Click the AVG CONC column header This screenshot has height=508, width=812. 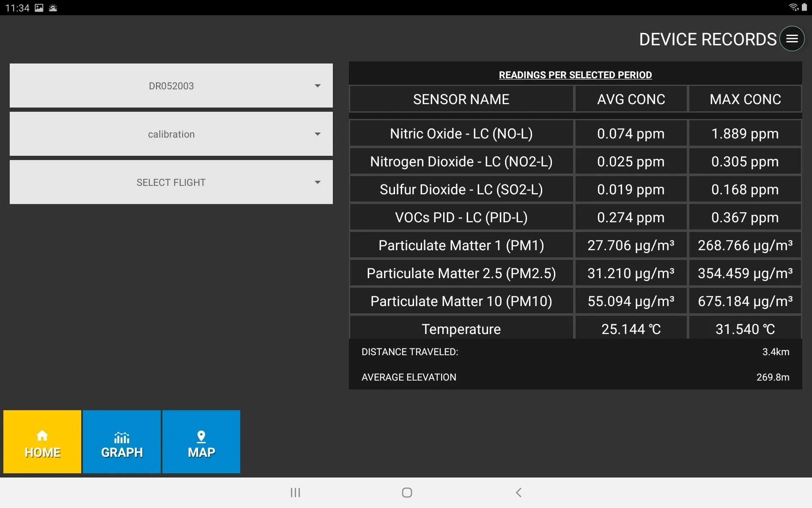(631, 99)
